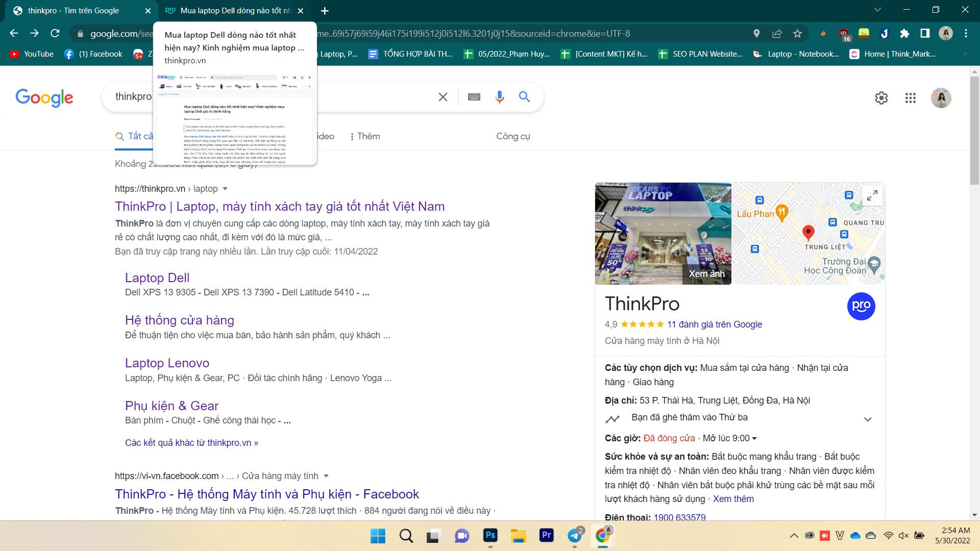Click 'Xem thêm' in health and safety
Screen dimensions: 980x551
[x=733, y=499]
